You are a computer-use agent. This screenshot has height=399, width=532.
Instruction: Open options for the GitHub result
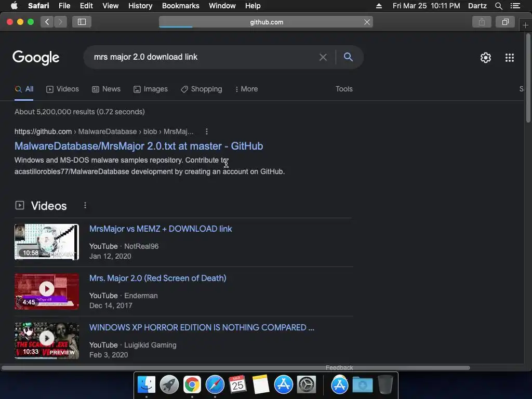click(x=207, y=131)
